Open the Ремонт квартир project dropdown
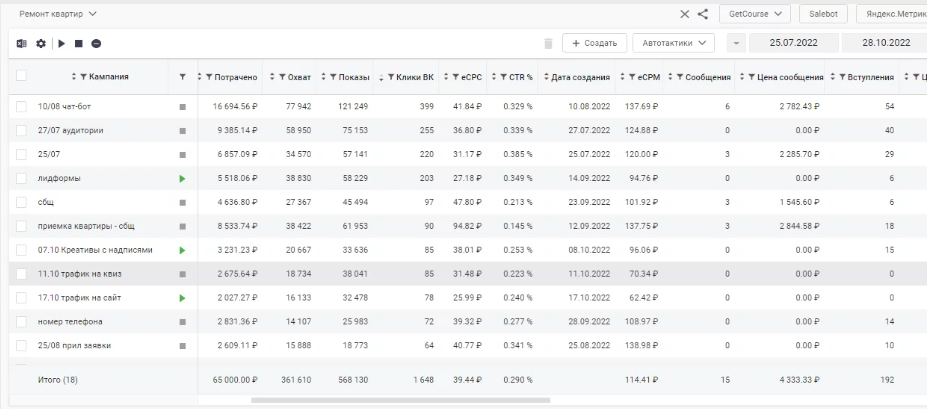The height and width of the screenshot is (409, 927). [58, 14]
